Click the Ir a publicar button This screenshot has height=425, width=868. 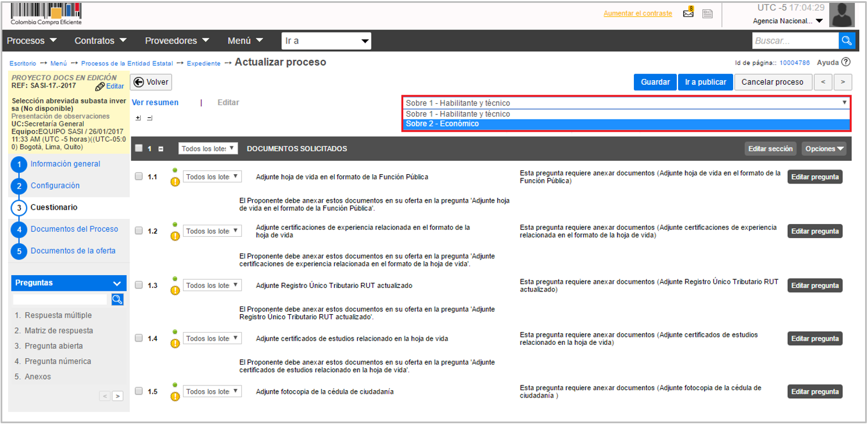[x=705, y=82]
